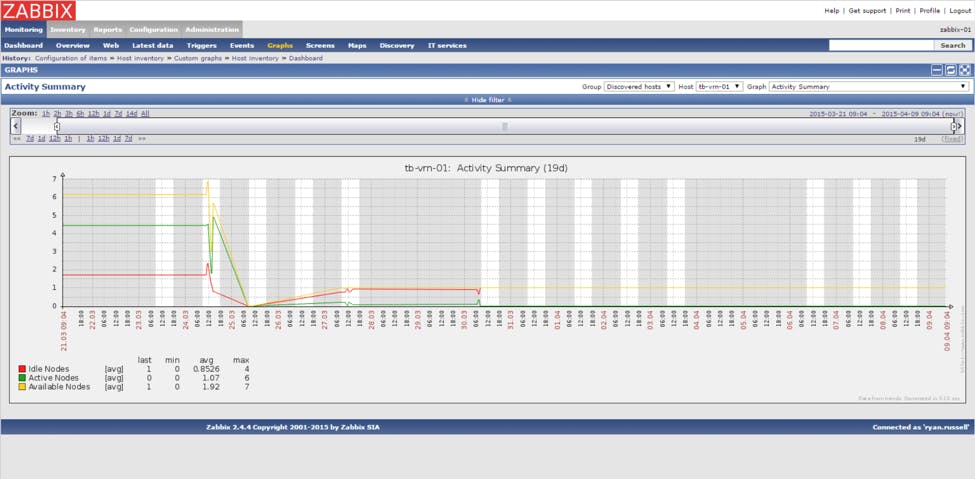The image size is (975, 479).
Task: Open IT services in the submenu
Action: click(447, 45)
